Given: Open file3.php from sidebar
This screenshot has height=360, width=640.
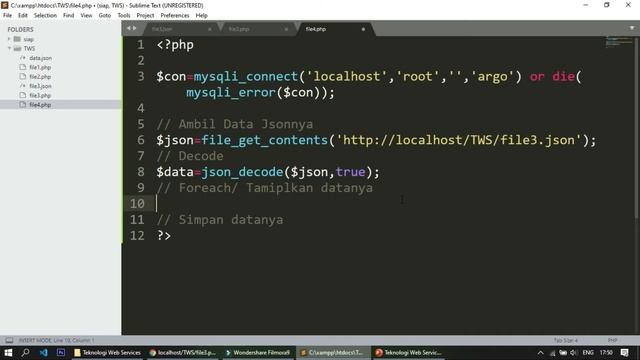Looking at the screenshot, I should (x=40, y=96).
